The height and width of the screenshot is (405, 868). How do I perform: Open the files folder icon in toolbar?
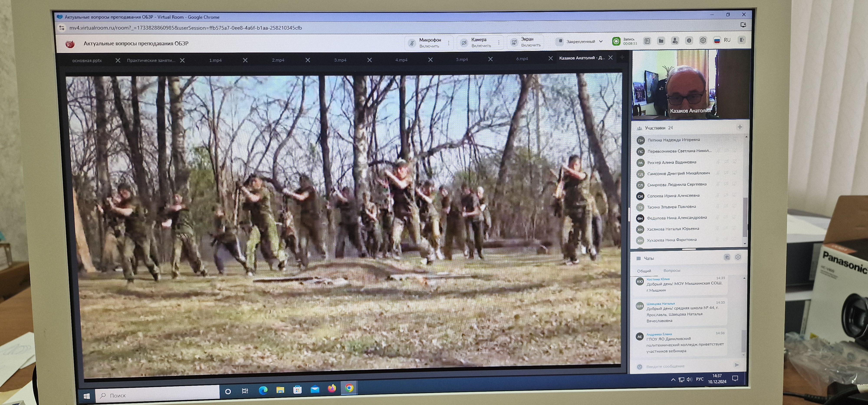pyautogui.click(x=661, y=41)
